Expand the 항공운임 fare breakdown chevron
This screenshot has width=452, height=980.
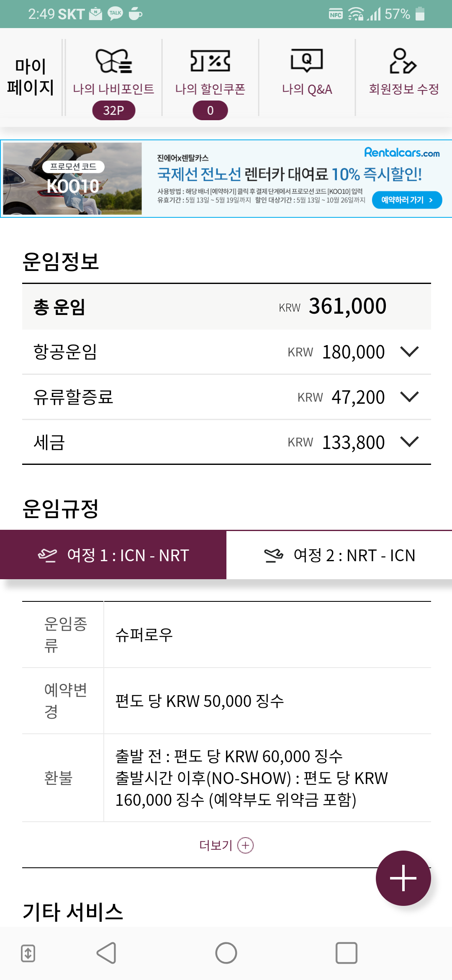coord(409,352)
